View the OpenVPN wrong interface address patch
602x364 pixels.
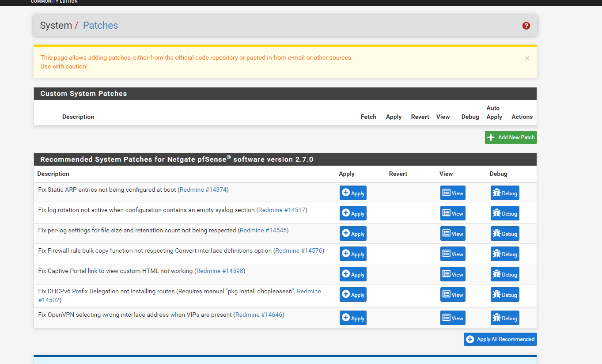point(453,318)
